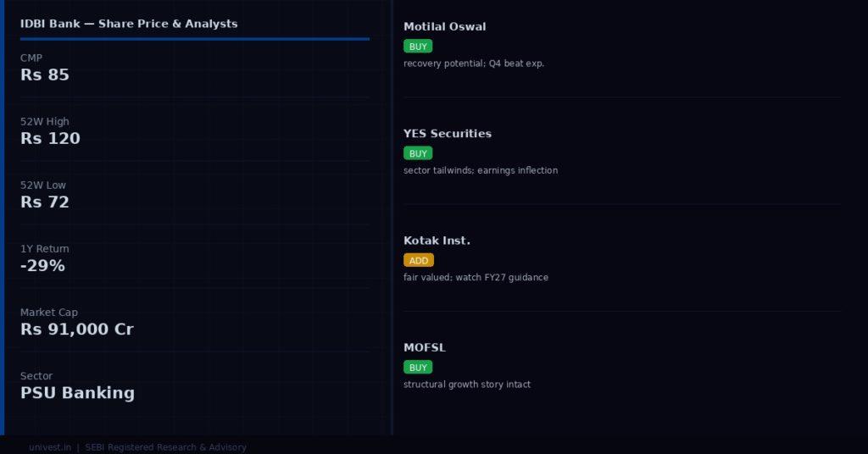Select the note 'structural growth story intact'
This screenshot has height=454, width=868.
point(467,385)
